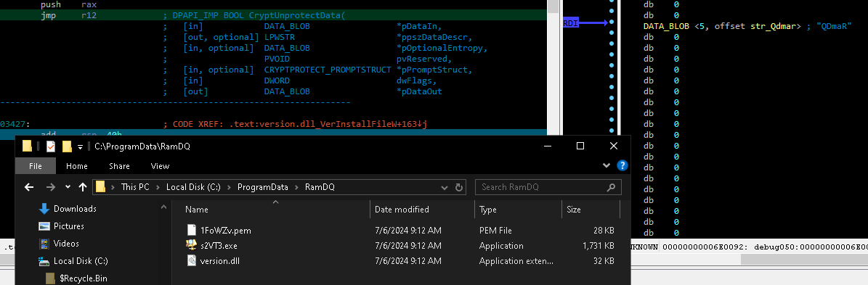868x285 pixels.
Task: Select $Recycle.Bin label in navigation pane
Action: click(x=84, y=278)
